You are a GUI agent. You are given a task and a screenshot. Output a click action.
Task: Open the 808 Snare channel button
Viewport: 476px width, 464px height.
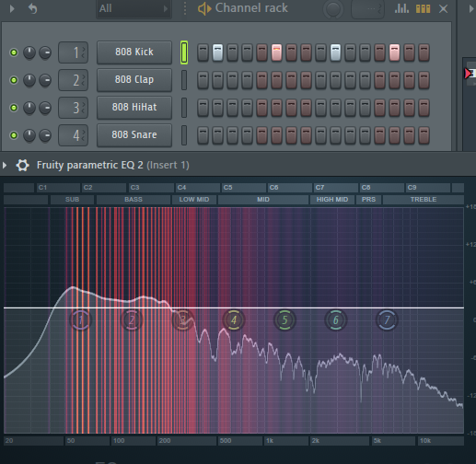click(x=134, y=135)
